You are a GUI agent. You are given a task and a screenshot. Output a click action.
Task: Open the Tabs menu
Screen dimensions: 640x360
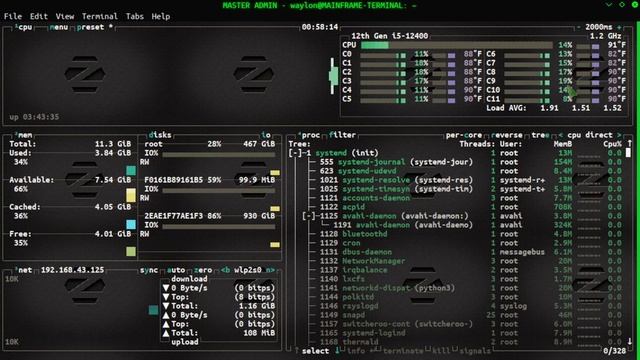tap(134, 16)
